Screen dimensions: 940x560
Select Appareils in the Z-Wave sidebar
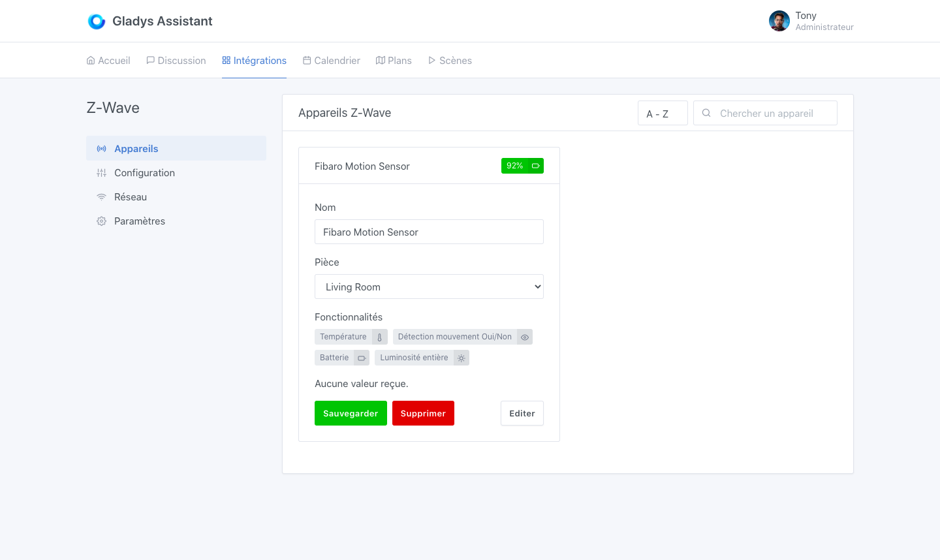(x=176, y=148)
